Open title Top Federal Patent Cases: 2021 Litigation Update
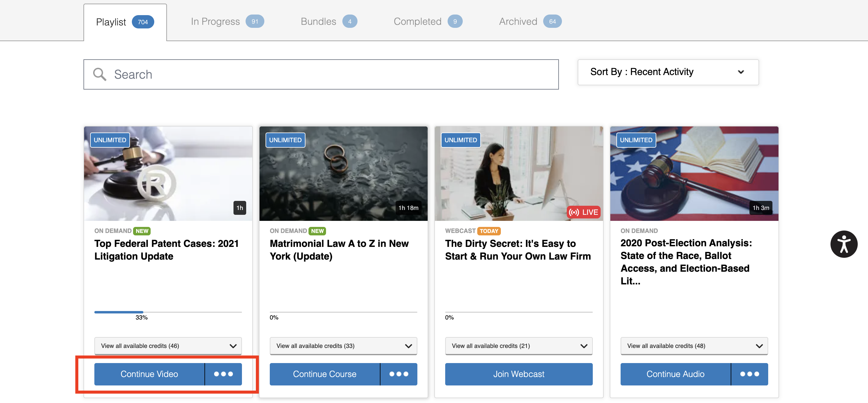This screenshot has width=868, height=403. click(x=166, y=250)
